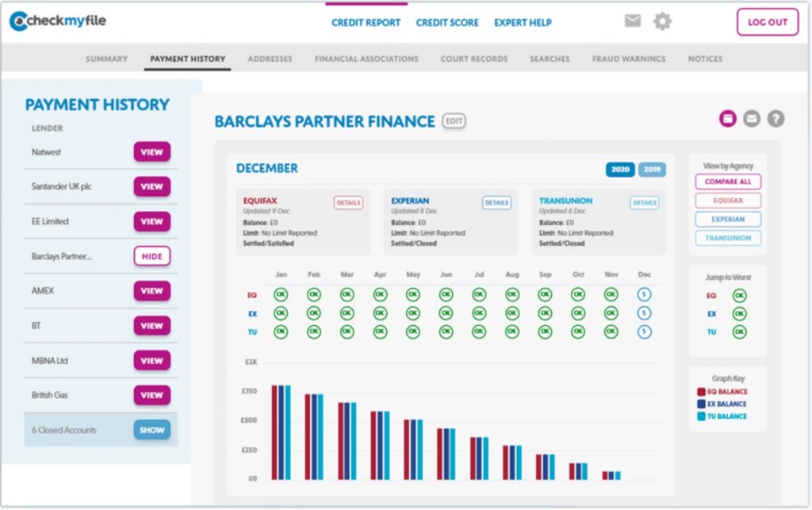View Santander UK plc payment history

point(151,186)
